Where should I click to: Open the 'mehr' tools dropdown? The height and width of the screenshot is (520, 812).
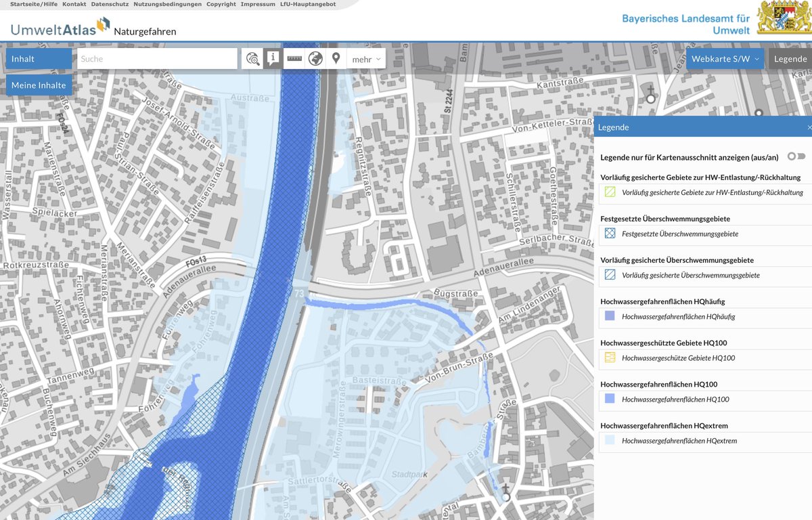click(x=366, y=59)
